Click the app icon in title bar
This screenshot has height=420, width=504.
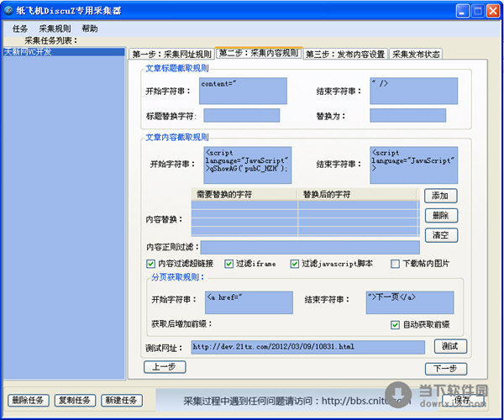pos(8,11)
